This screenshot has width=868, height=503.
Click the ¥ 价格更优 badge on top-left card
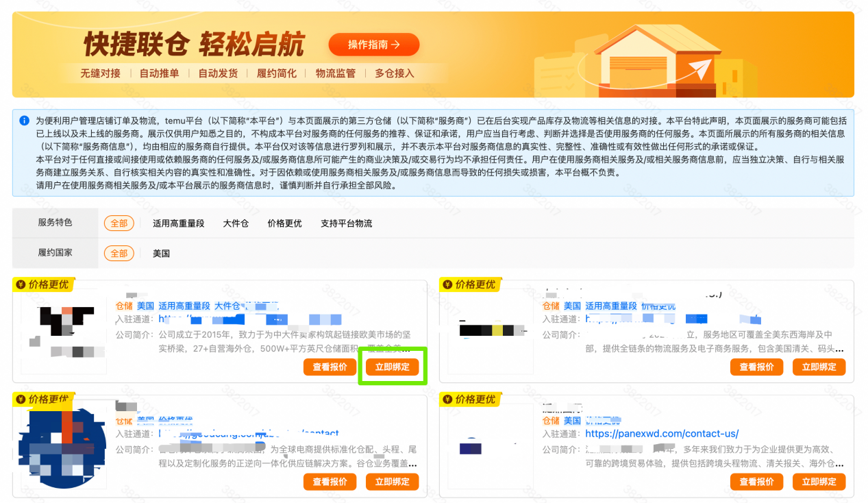(44, 284)
